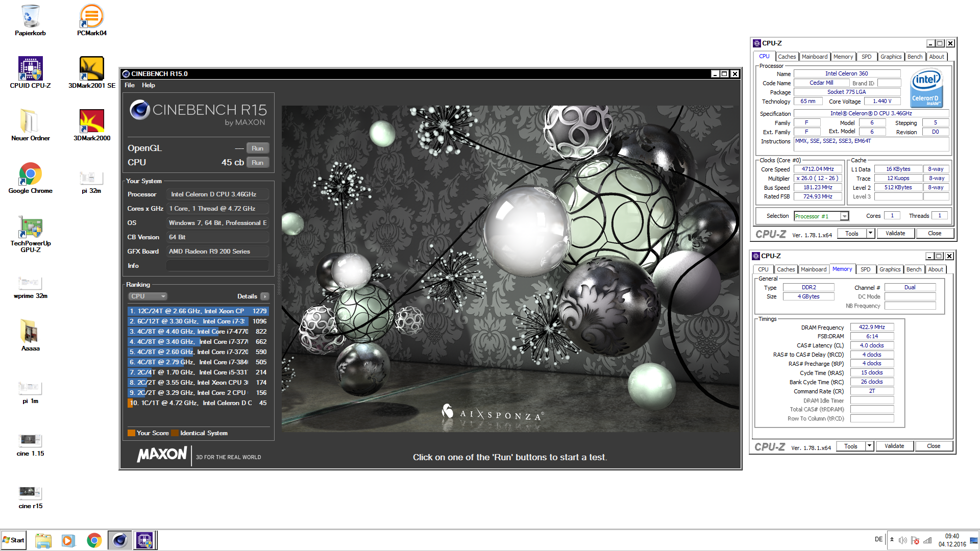Open Caches tab in lower CPU-Z window
This screenshot has width=980, height=551.
786,269
